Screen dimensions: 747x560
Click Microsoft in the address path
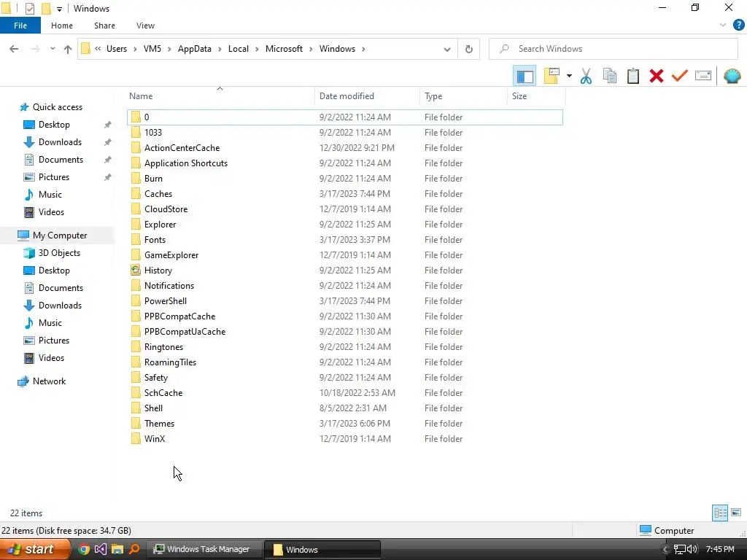pos(284,49)
